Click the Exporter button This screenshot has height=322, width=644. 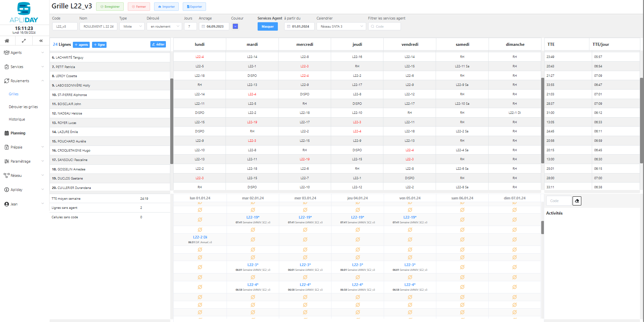194,7
